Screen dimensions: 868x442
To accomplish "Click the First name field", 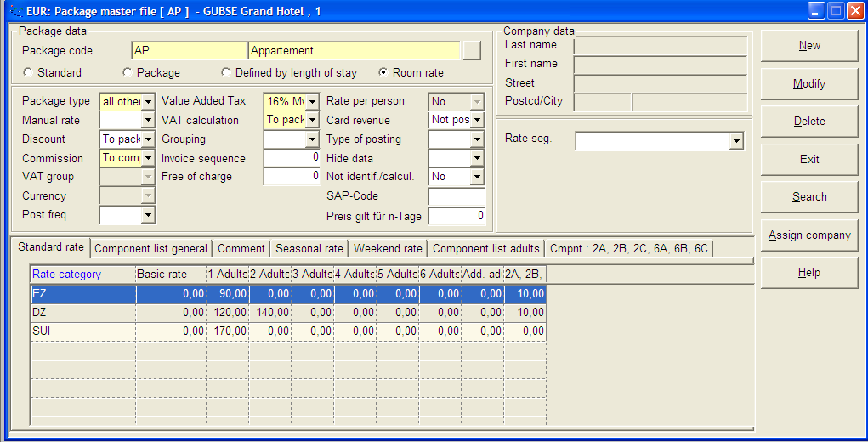I will pos(661,65).
